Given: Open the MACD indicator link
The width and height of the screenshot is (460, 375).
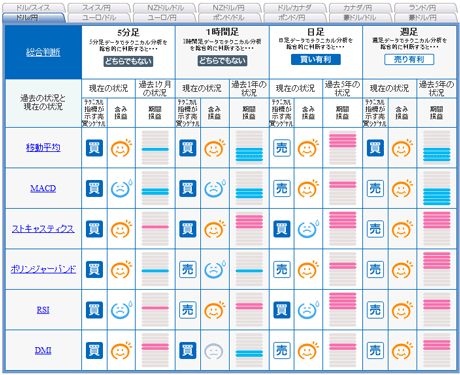Looking at the screenshot, I should pos(43,189).
